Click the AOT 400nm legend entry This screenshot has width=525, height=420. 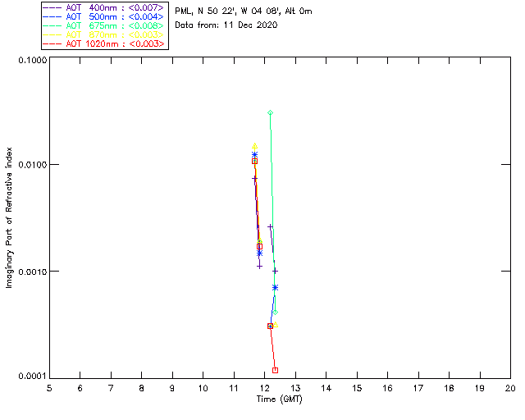pos(105,7)
